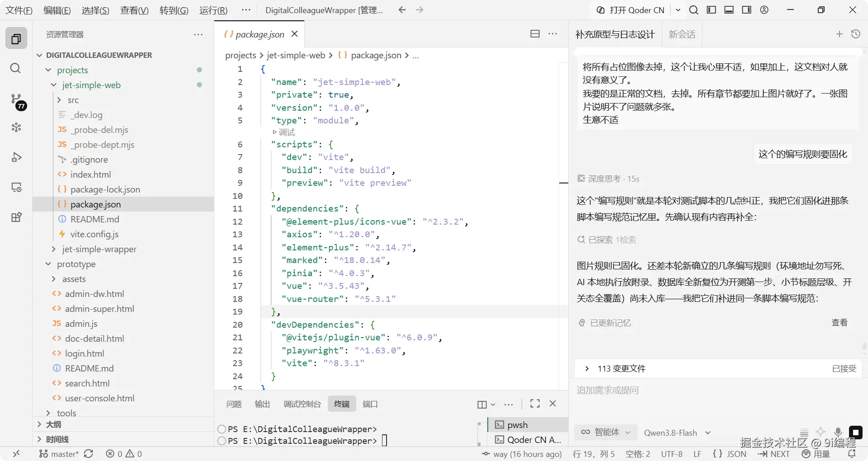
Task: Expand the src folder
Action: 59,100
